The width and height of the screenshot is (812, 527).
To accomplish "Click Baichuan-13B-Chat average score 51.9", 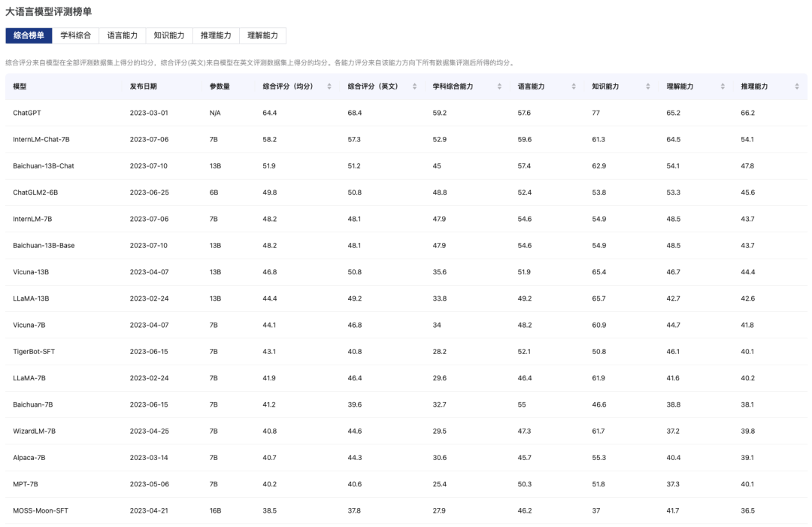I will click(269, 165).
